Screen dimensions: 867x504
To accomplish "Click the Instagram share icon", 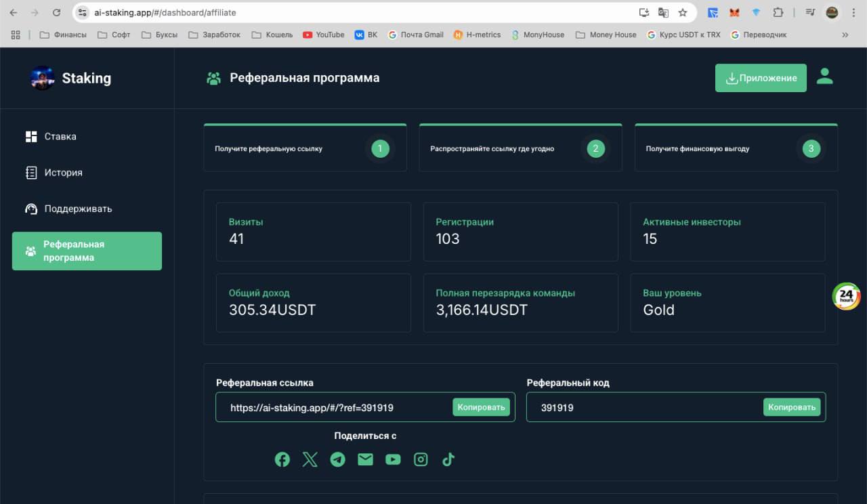I will [421, 459].
